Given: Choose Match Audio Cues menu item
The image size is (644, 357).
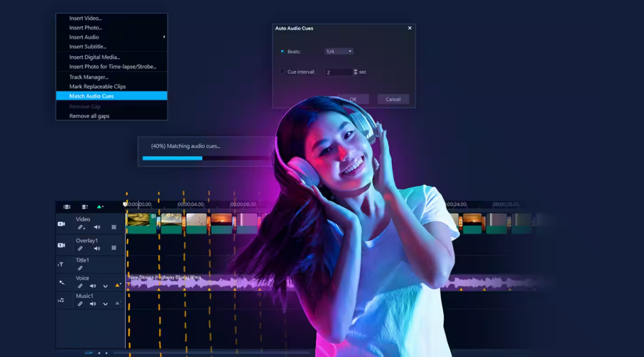Looking at the screenshot, I should (112, 96).
